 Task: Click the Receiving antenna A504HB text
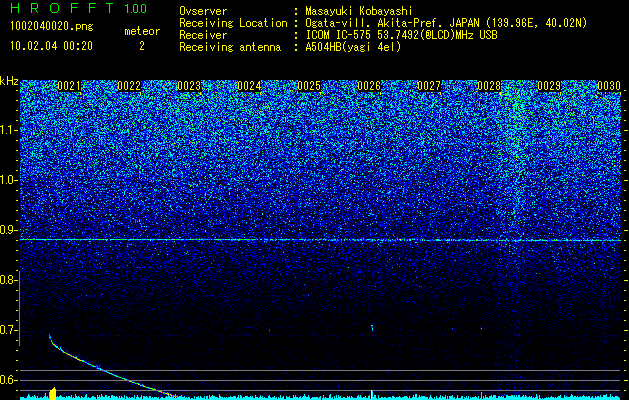pyautogui.click(x=353, y=47)
